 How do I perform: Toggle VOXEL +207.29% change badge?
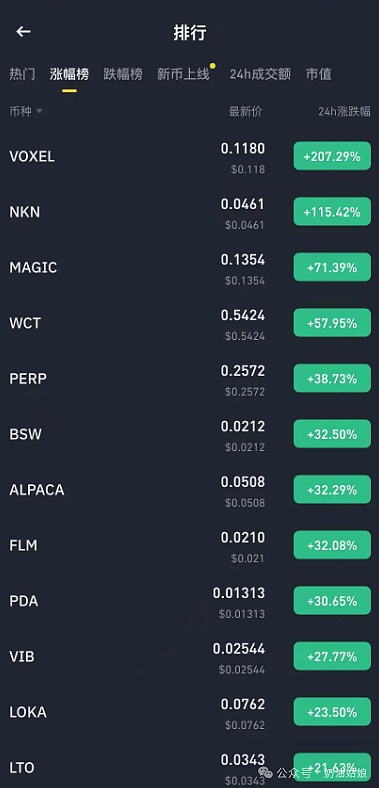click(332, 156)
